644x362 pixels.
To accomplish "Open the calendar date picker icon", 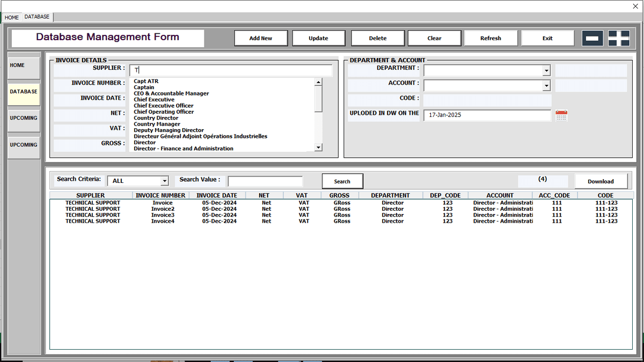I will 561,114.
